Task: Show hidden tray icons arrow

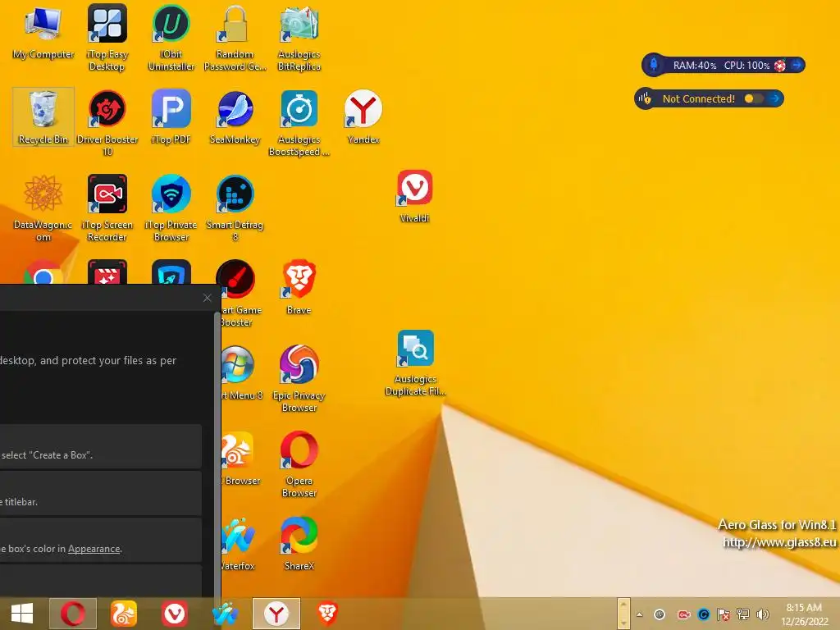Action: pos(640,614)
